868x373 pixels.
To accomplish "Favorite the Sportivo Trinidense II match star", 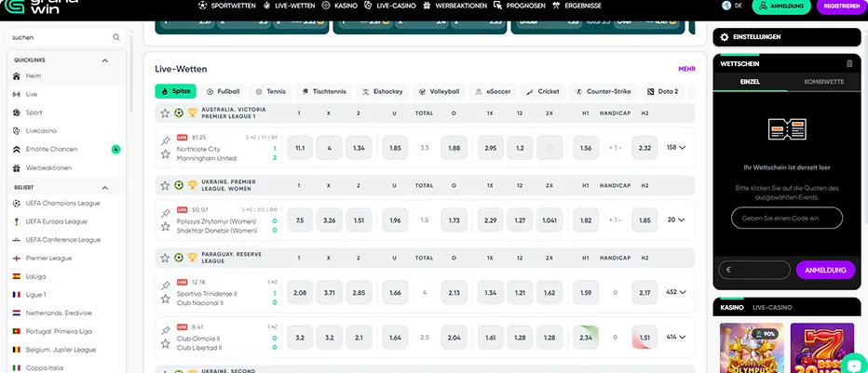I will (x=165, y=299).
